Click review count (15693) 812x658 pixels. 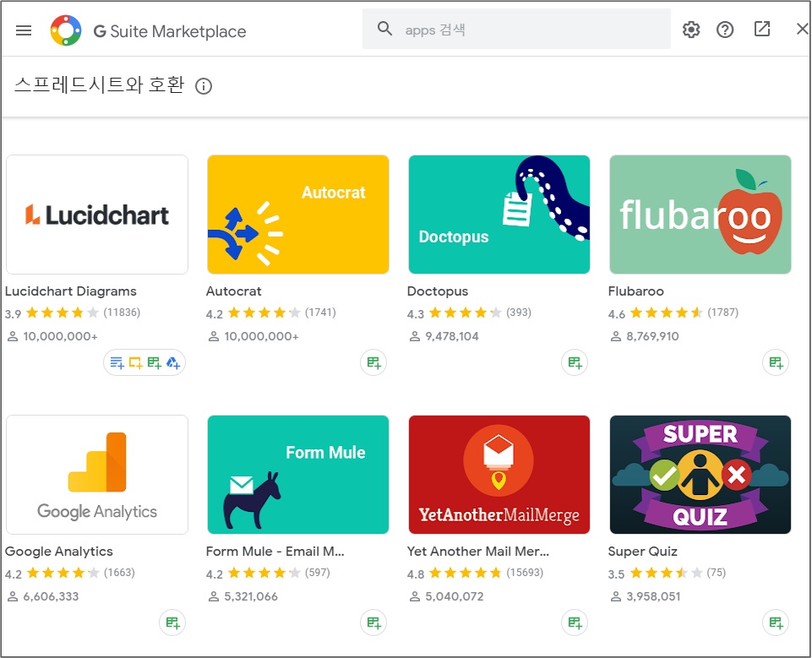tap(525, 573)
